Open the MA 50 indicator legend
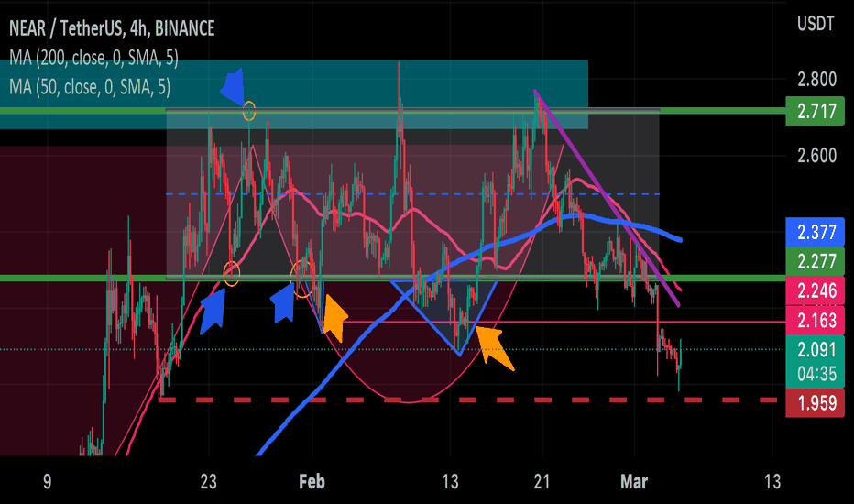Image resolution: width=854 pixels, height=504 pixels. click(90, 87)
